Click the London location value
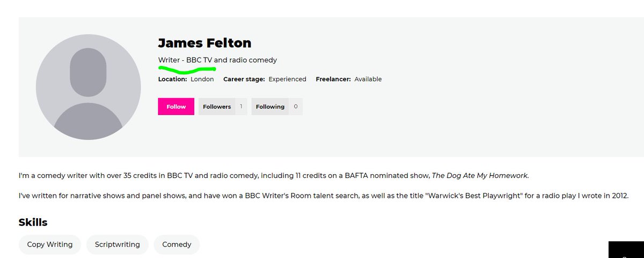Viewport: 644px width, 258px height. coord(202,79)
